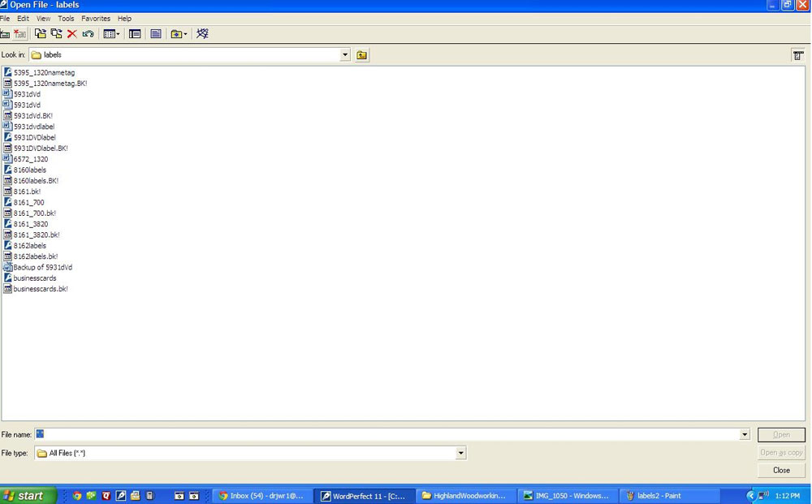
Task: Click the Copy to Folder toolbar icon
Action: pyautogui.click(x=40, y=34)
